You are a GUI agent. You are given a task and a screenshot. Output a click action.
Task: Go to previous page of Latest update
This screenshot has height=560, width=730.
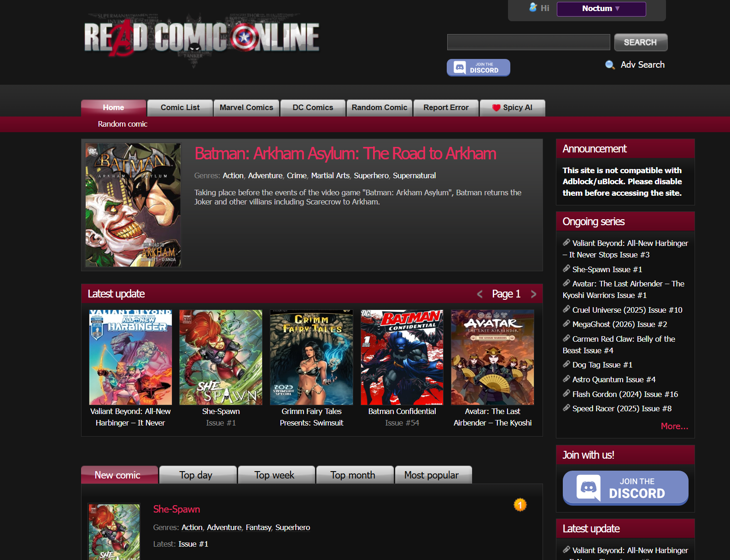click(480, 294)
